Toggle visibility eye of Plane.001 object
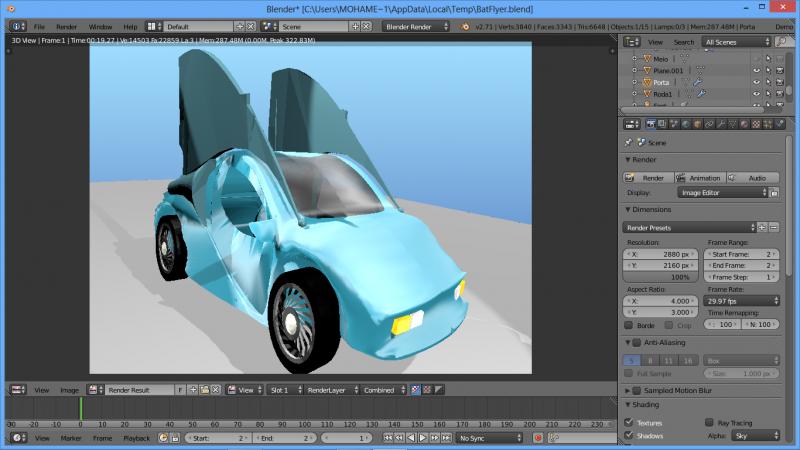This screenshot has width=800, height=450. click(757, 70)
